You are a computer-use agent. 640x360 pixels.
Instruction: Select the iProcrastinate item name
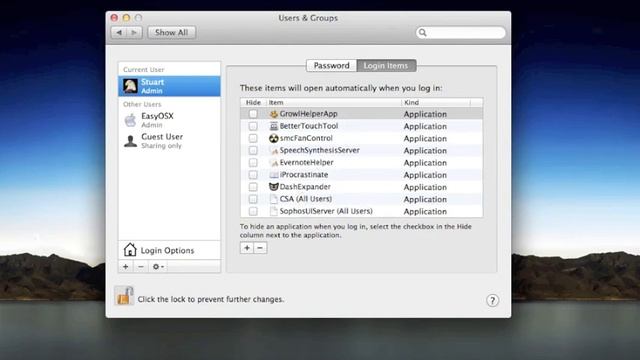coord(304,175)
